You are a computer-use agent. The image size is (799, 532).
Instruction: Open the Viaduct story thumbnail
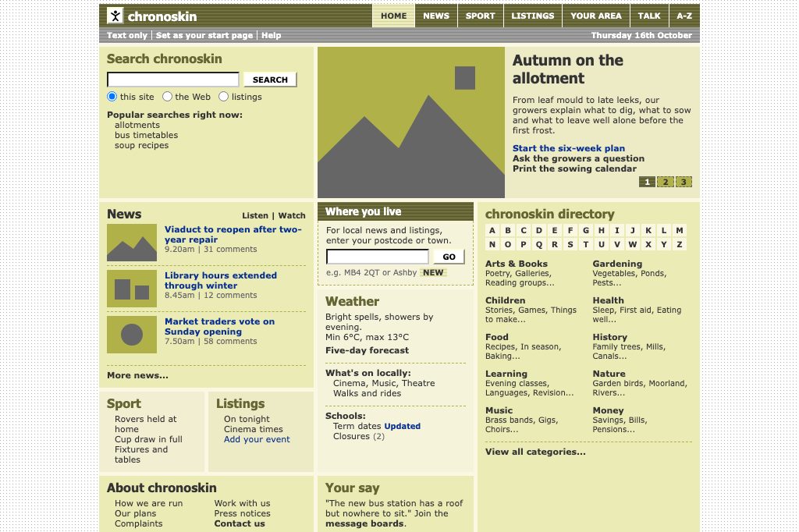[132, 243]
